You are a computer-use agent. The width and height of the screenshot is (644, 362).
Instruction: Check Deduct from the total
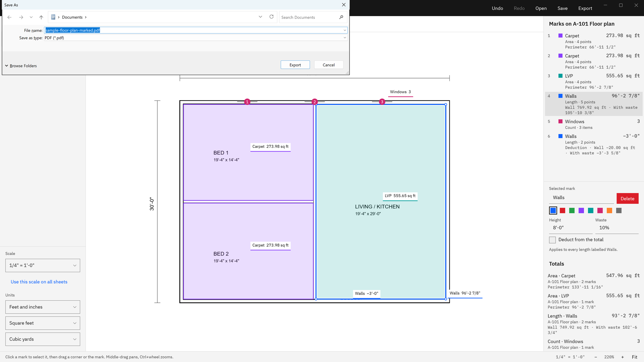click(552, 240)
